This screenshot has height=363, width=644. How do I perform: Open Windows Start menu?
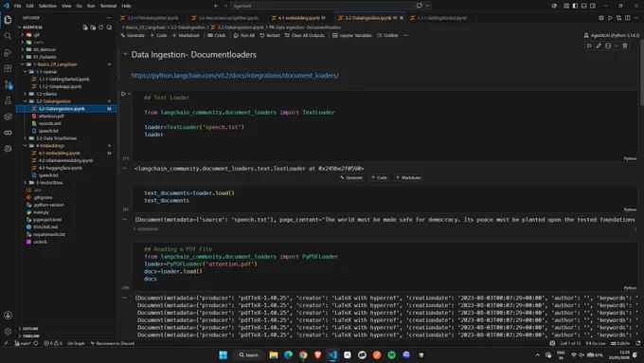tap(223, 354)
